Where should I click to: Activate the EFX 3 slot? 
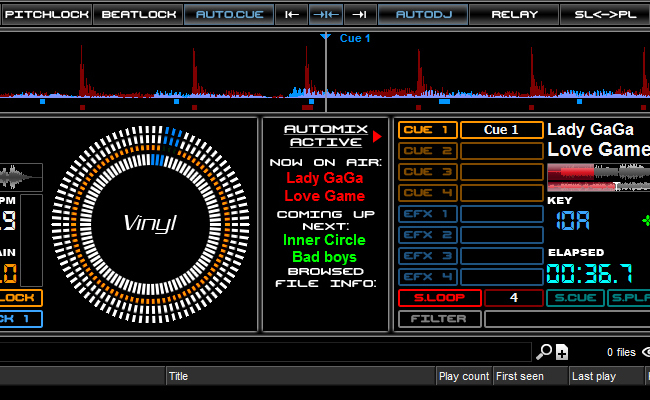click(x=427, y=256)
